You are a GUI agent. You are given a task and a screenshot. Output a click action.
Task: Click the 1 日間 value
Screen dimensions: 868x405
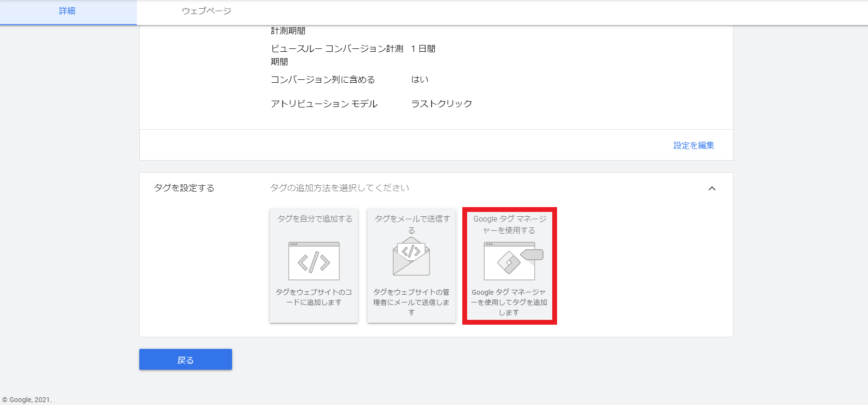(423, 48)
